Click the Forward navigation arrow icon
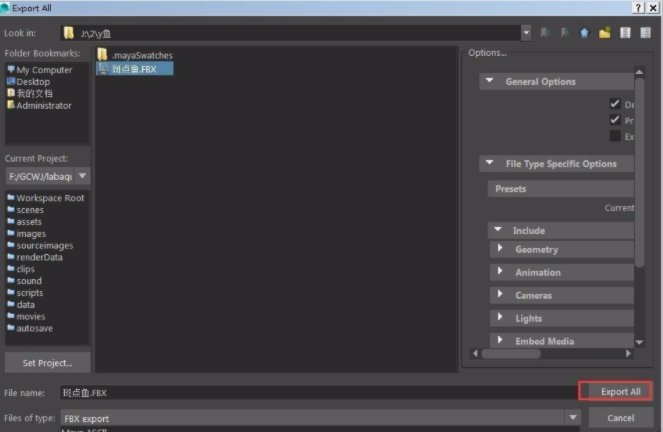This screenshot has width=663, height=432. (565, 33)
